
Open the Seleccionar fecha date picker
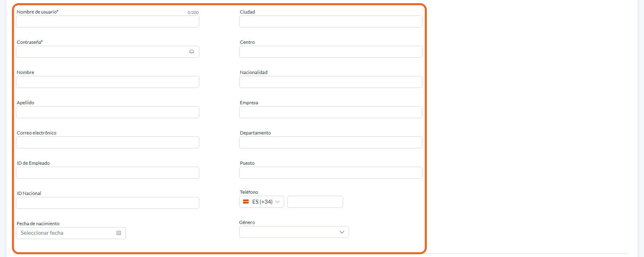pos(71,233)
